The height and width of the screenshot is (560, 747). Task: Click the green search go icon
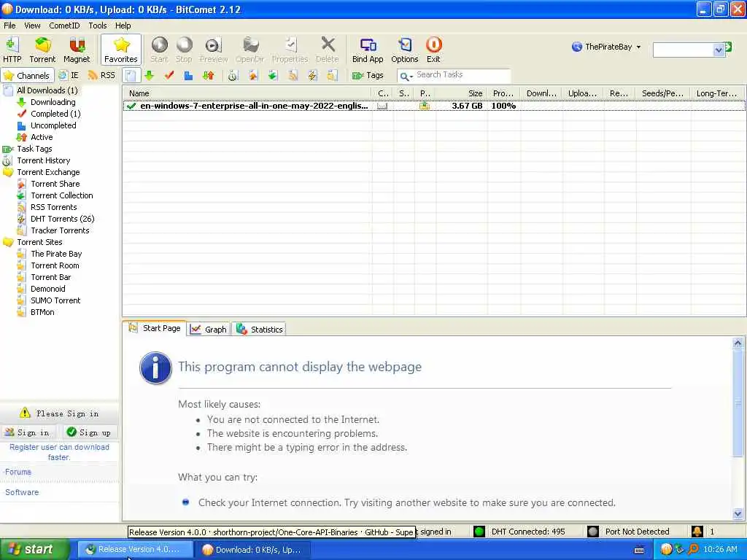pyautogui.click(x=729, y=47)
